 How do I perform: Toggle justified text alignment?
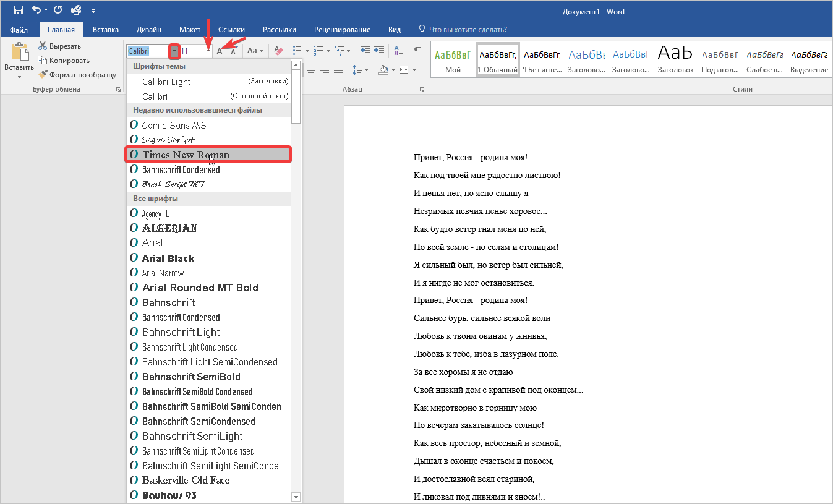338,70
